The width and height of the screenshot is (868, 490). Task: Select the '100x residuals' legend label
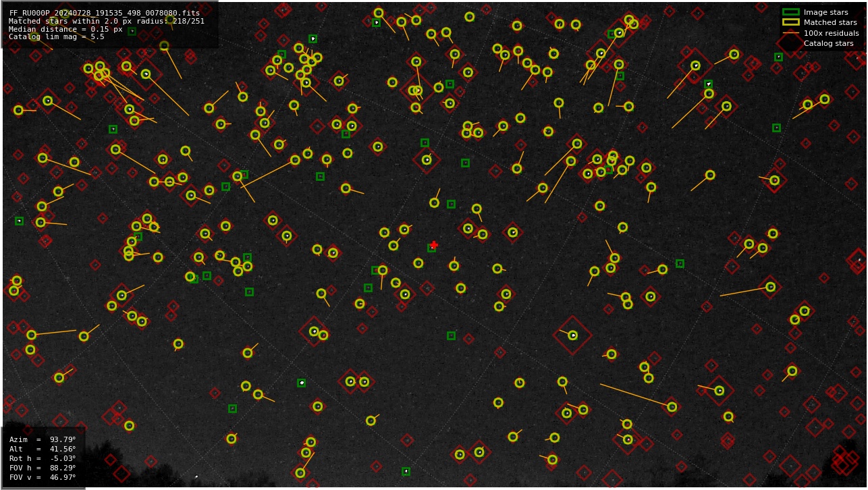[x=831, y=33]
